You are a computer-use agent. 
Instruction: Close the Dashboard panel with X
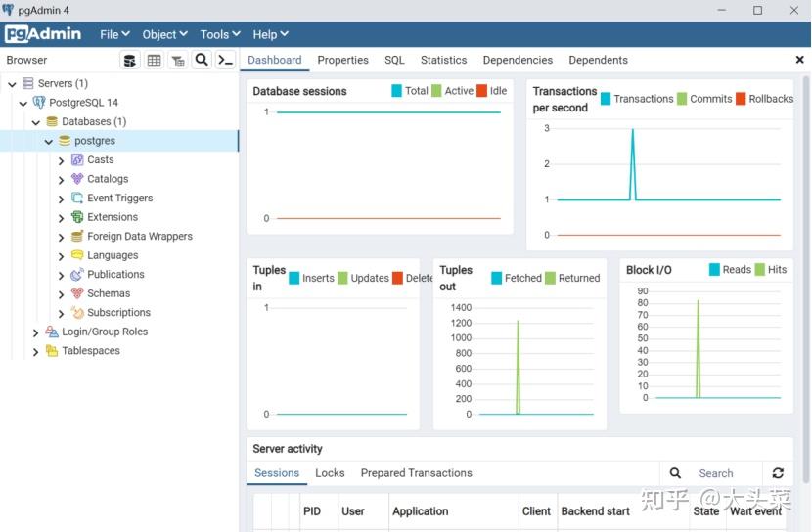pyautogui.click(x=799, y=60)
